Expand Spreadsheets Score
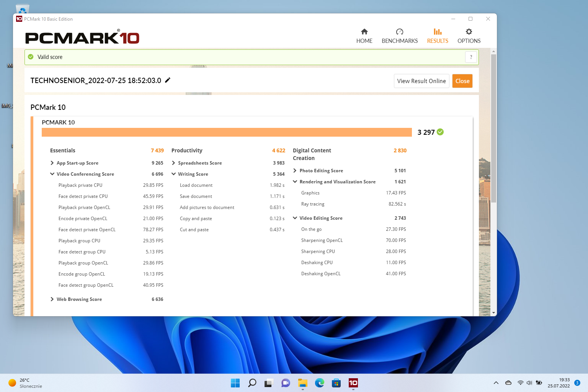The width and height of the screenshot is (588, 392). pyautogui.click(x=173, y=163)
